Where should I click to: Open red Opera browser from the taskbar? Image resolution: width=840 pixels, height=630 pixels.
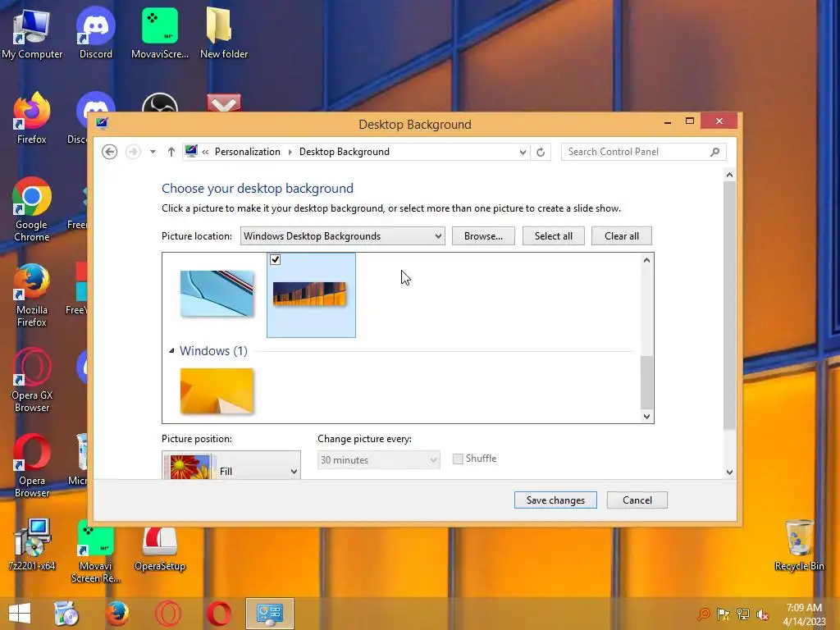point(219,614)
